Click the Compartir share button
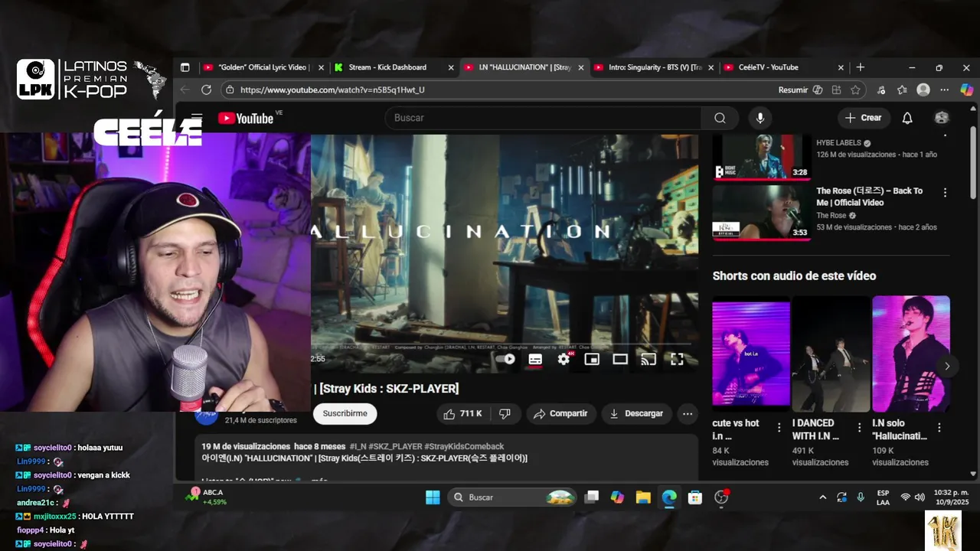This screenshot has width=980, height=551. pos(560,413)
